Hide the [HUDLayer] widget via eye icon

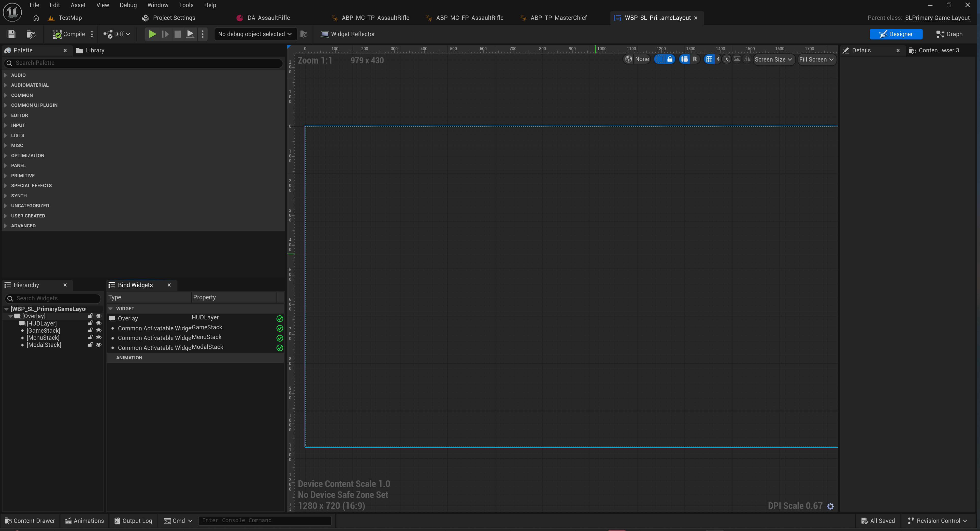98,323
